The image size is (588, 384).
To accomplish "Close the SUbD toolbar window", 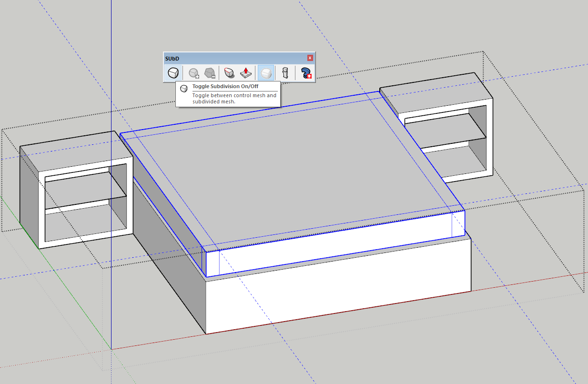I will pos(310,58).
